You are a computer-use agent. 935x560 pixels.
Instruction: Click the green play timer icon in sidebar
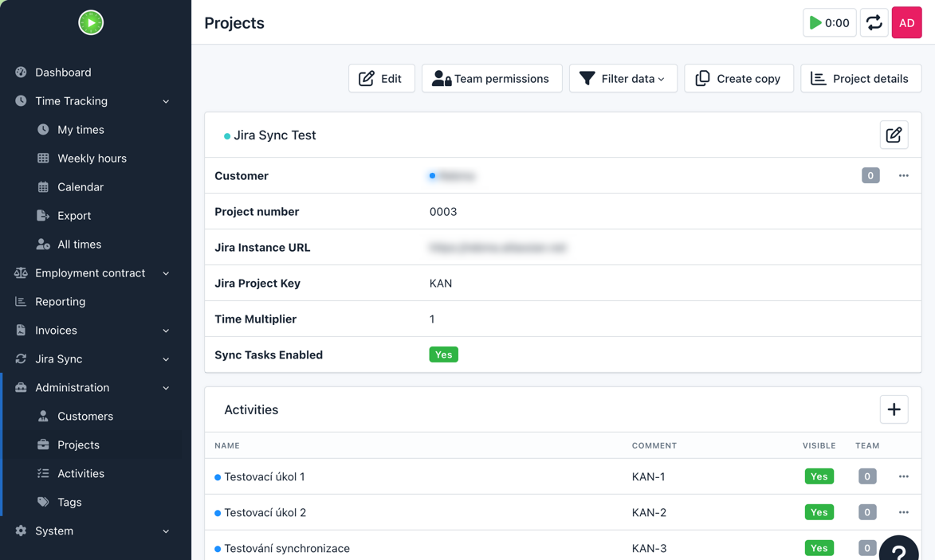(x=91, y=22)
